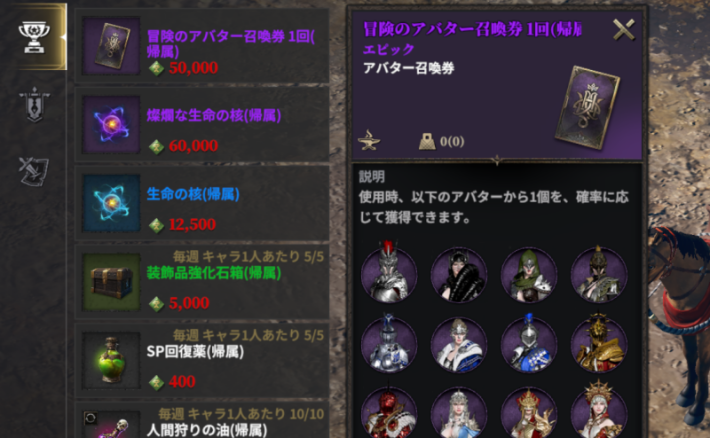View the black fur-cloaked avatar portrait
The image size is (710, 438).
pyautogui.click(x=459, y=274)
